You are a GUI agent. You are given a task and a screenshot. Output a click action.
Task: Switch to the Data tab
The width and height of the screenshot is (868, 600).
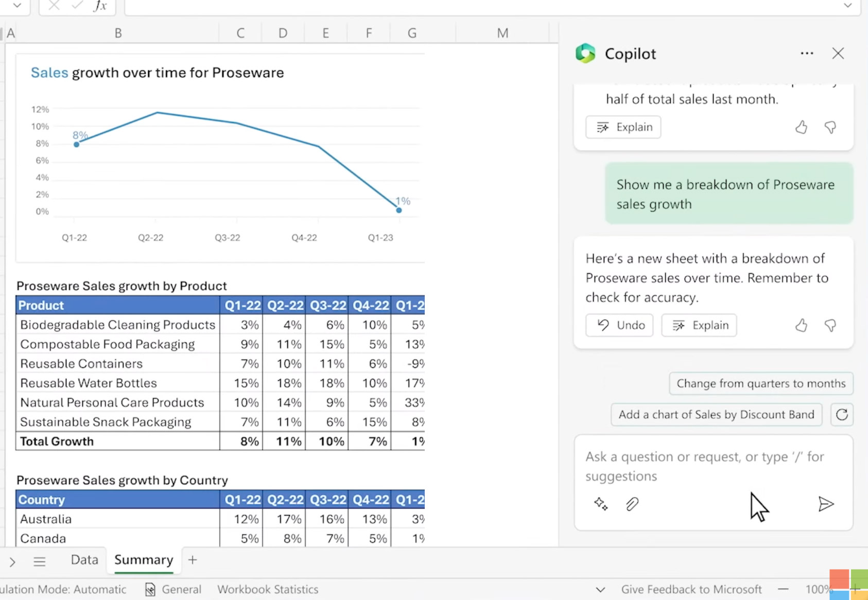coord(84,559)
